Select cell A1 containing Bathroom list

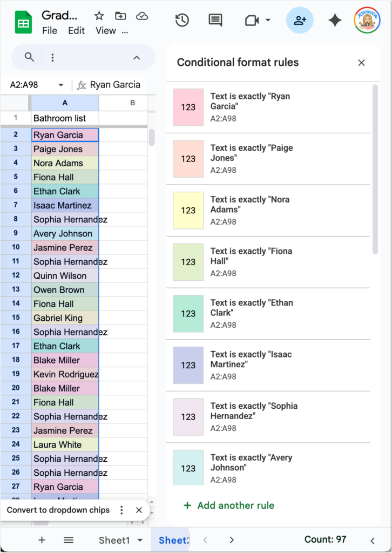tap(65, 118)
